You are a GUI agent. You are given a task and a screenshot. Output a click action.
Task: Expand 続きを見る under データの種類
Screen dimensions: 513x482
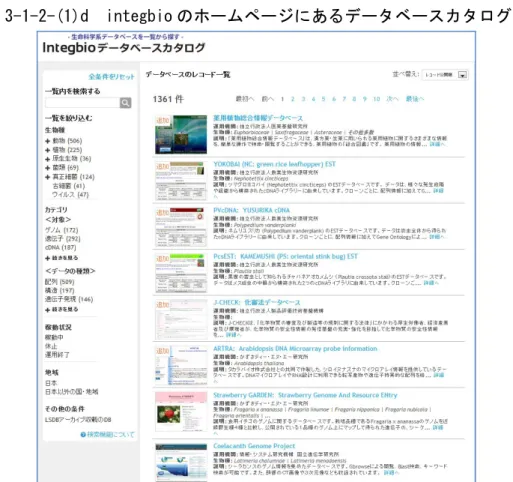pos(62,310)
